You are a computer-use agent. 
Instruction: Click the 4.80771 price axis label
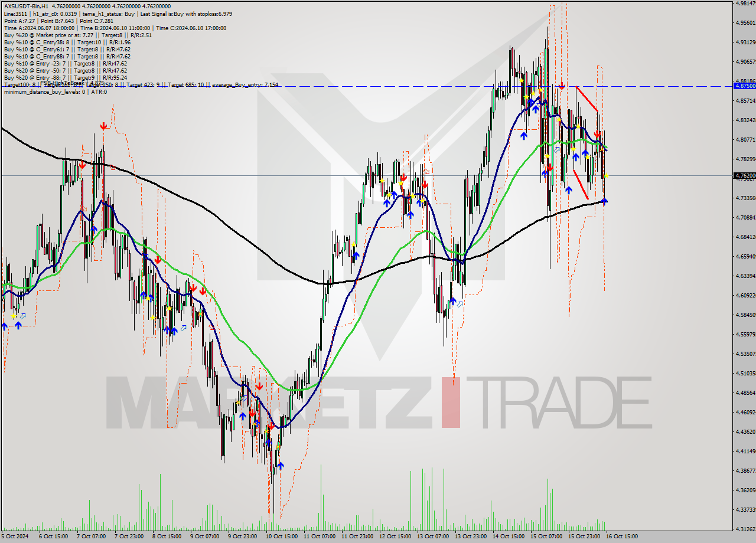pos(745,139)
